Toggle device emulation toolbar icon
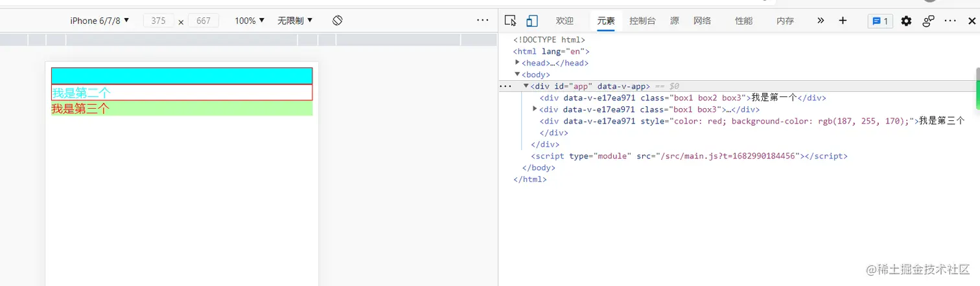The image size is (980, 286). tap(531, 21)
